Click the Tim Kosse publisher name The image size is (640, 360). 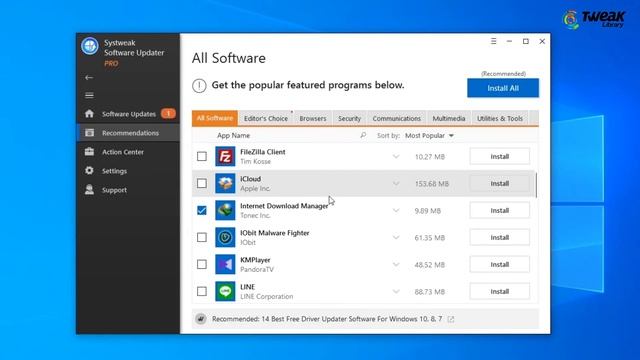pyautogui.click(x=255, y=161)
